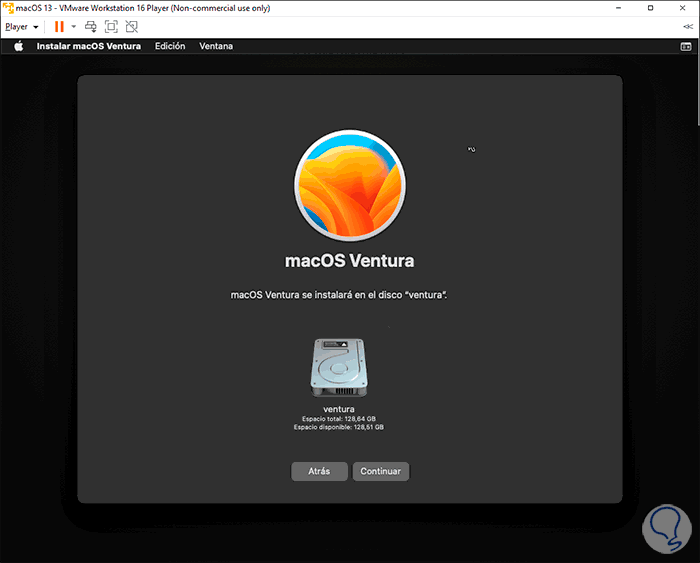Click the macOS Ventura logo image
The image size is (700, 563).
(x=350, y=185)
